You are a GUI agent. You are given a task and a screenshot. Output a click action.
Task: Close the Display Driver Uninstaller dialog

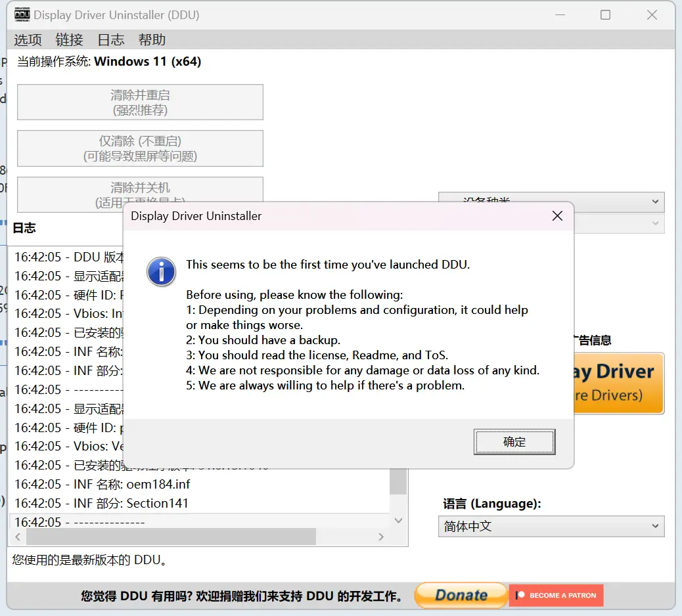tap(557, 216)
